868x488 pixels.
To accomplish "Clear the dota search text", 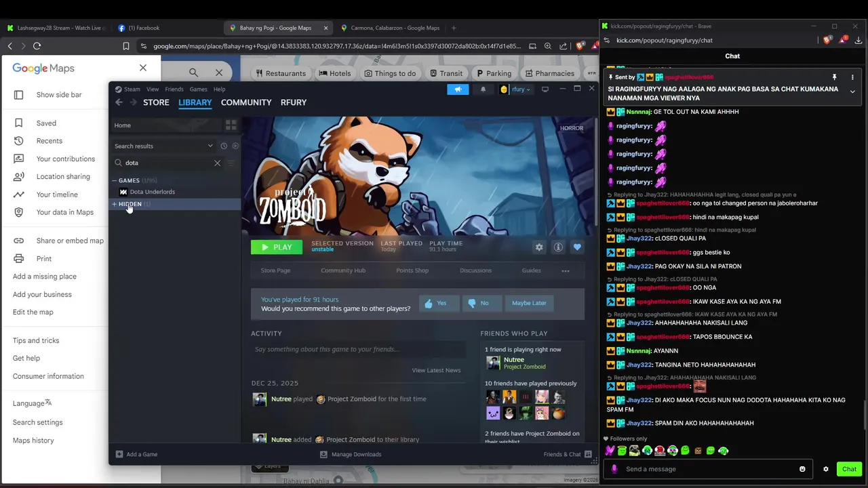I will tap(217, 163).
